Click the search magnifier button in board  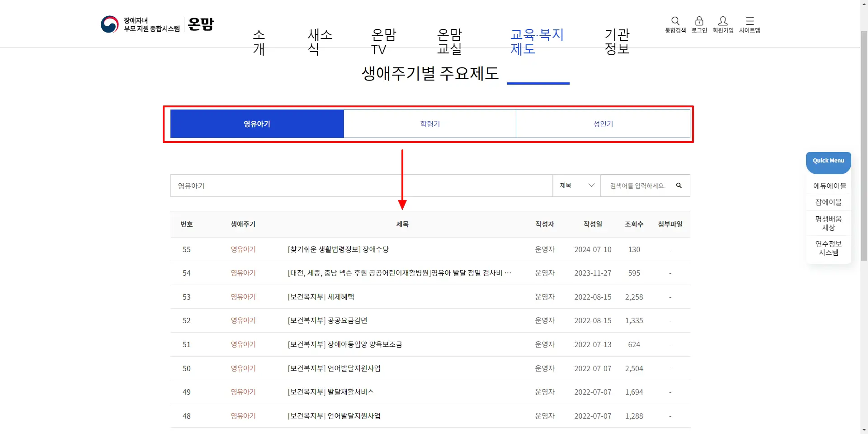point(679,186)
